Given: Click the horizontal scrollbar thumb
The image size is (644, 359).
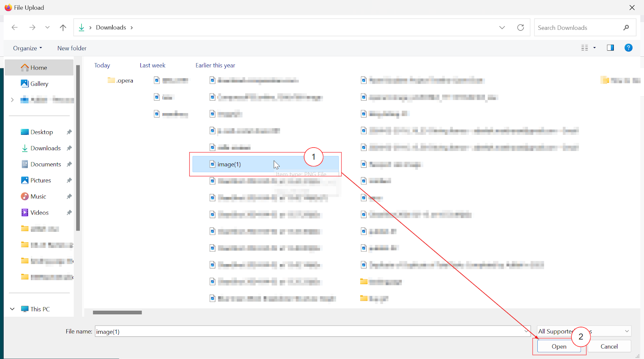Looking at the screenshot, I should pos(117,312).
